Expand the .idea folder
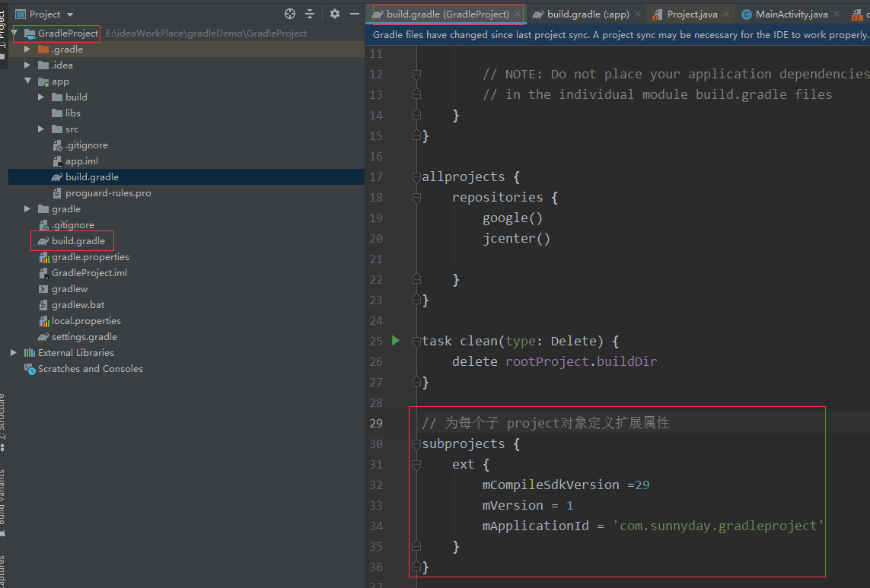 [x=27, y=65]
